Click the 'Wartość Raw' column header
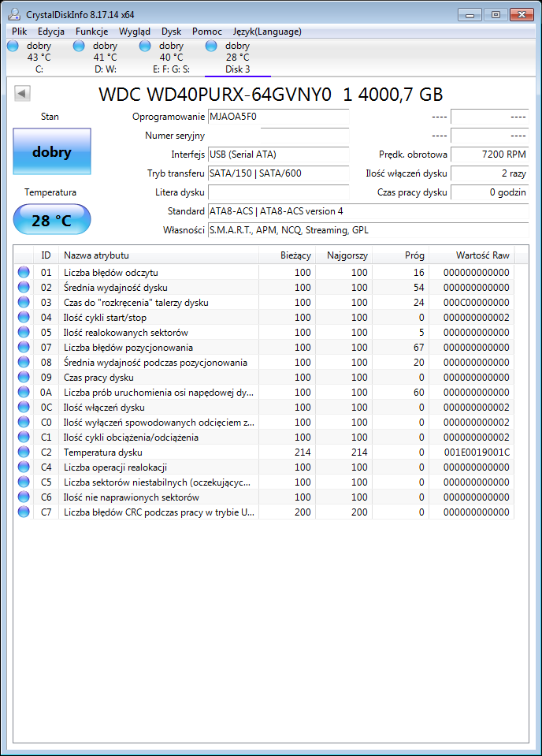Screen dimensions: 542x756 (x=472, y=255)
